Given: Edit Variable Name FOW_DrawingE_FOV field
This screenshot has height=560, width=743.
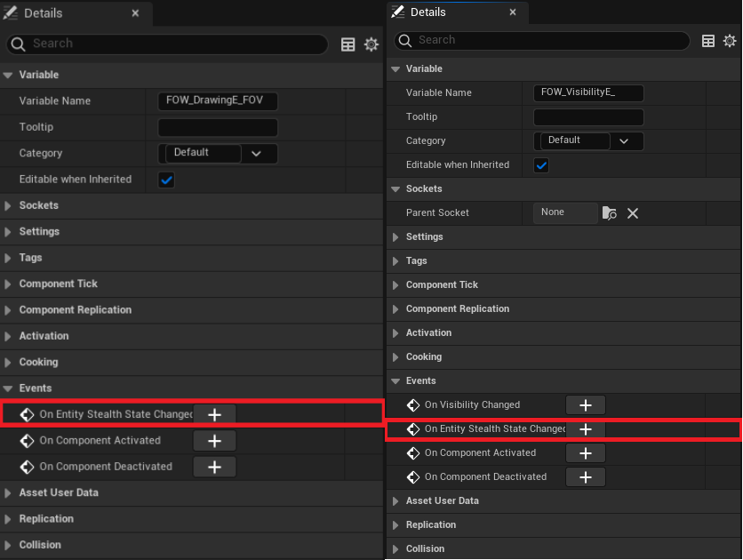Looking at the screenshot, I should click(x=218, y=101).
